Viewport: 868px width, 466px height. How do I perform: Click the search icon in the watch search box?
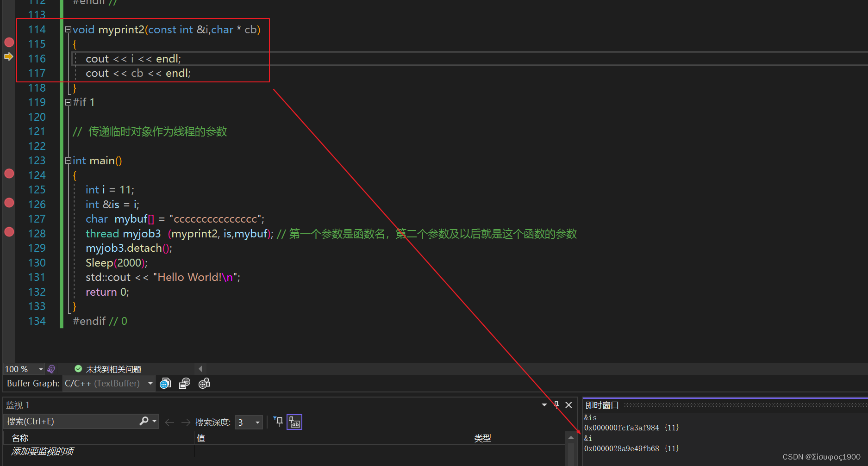tap(145, 422)
